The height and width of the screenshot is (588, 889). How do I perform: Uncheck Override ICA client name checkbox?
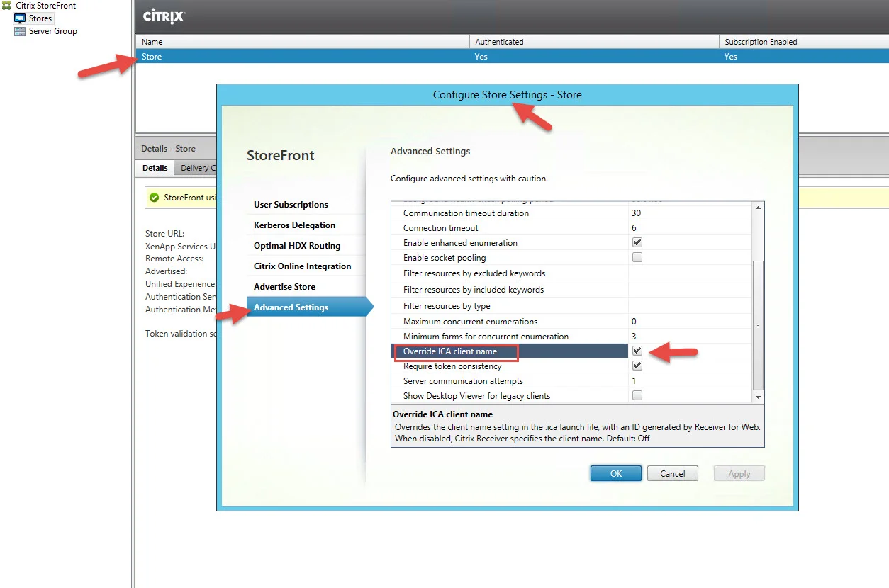tap(637, 351)
